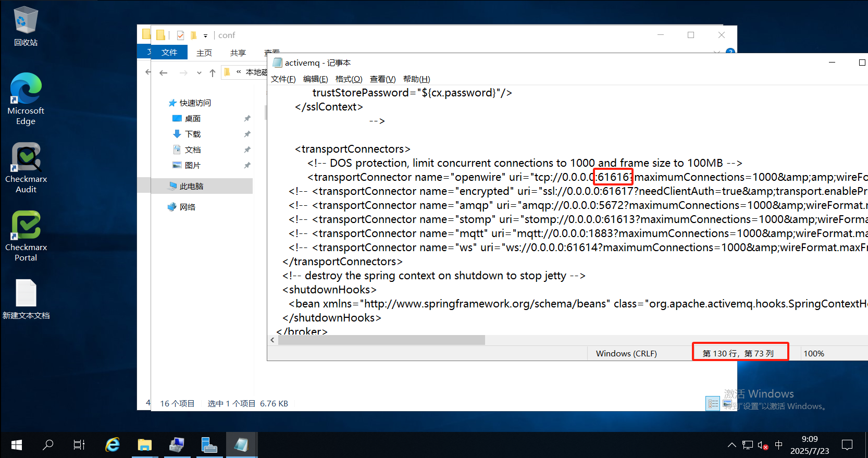The width and height of the screenshot is (868, 458).
Task: Launch Microsoft Edge from the desktop
Action: pos(26,99)
